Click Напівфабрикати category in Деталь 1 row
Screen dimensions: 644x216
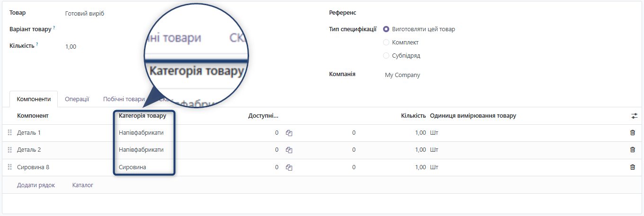click(141, 133)
